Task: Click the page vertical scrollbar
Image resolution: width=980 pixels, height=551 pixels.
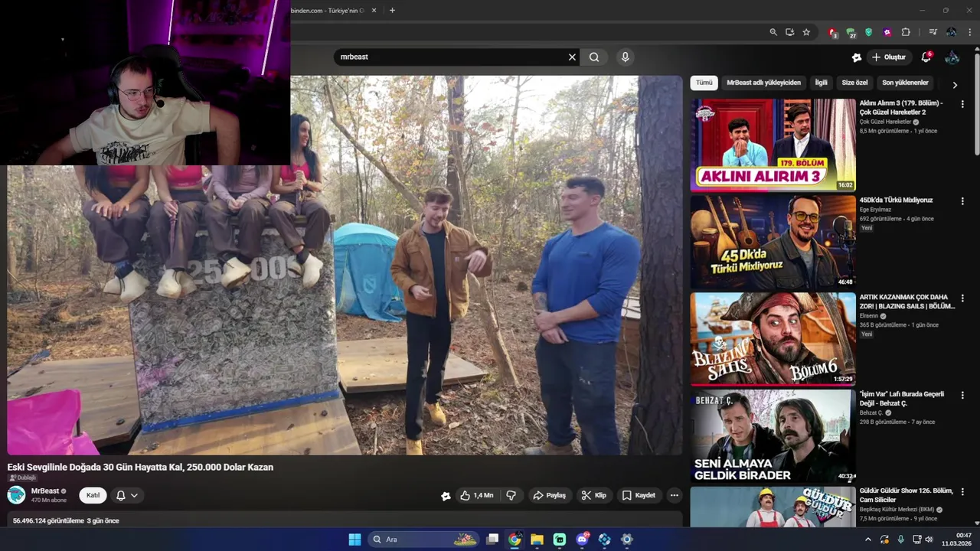Action: (976, 103)
